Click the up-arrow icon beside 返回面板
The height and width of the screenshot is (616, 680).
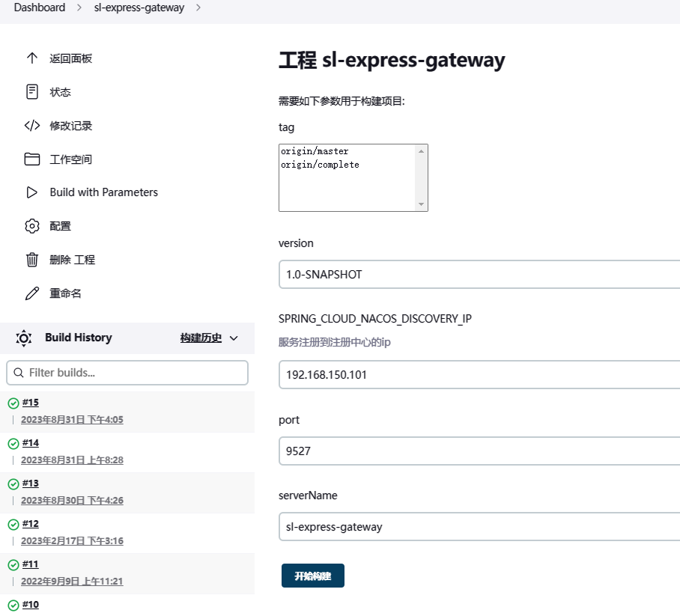[x=32, y=58]
